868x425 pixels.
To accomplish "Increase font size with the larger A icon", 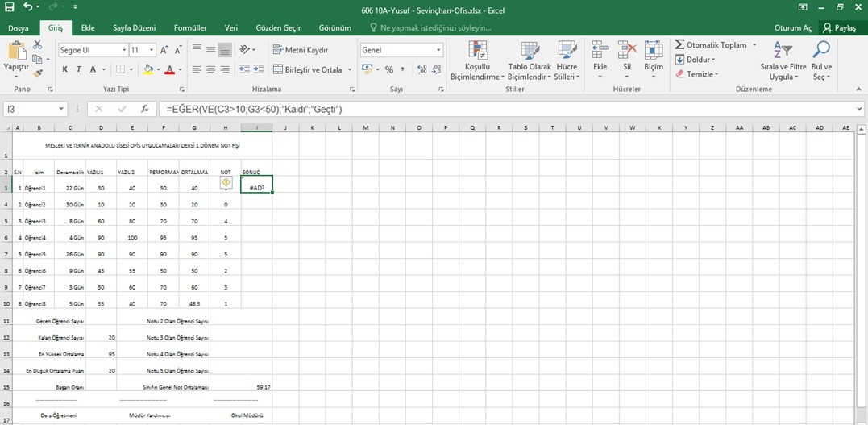I will pos(164,50).
